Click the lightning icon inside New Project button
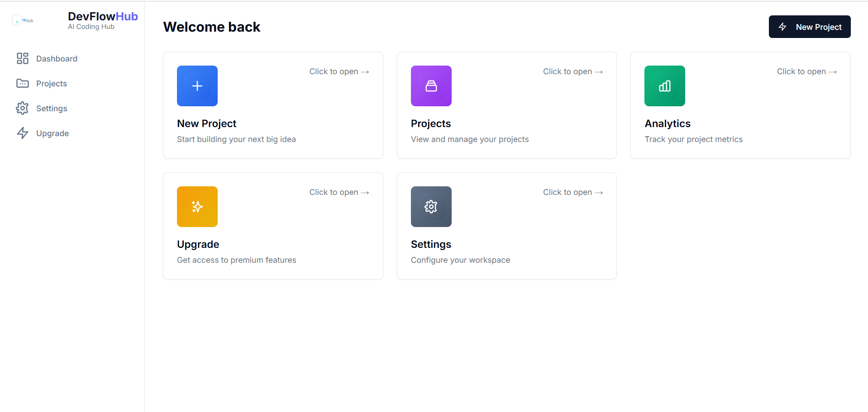Viewport: 868px width, 412px height. click(782, 27)
